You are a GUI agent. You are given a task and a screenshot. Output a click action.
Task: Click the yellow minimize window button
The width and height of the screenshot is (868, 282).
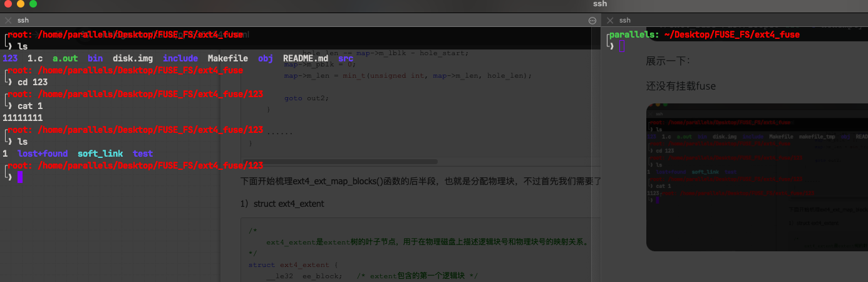pos(21,4)
